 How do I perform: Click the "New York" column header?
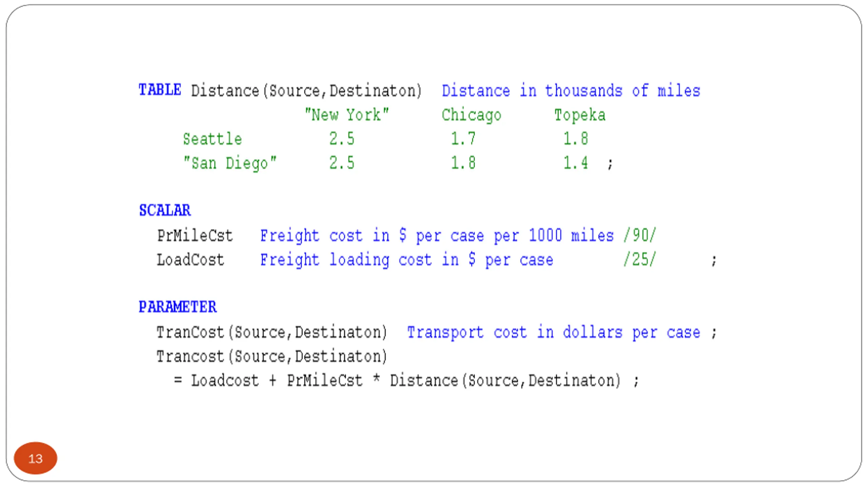click(x=347, y=115)
